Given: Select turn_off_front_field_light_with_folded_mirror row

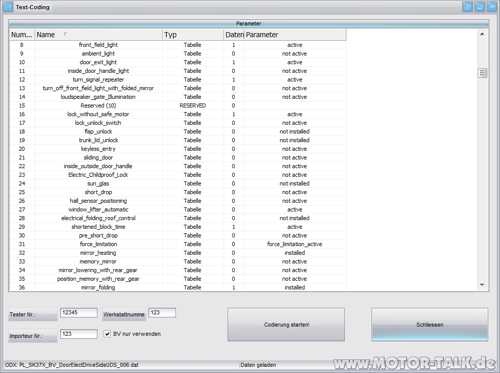Looking at the screenshot, I should pos(178,88).
